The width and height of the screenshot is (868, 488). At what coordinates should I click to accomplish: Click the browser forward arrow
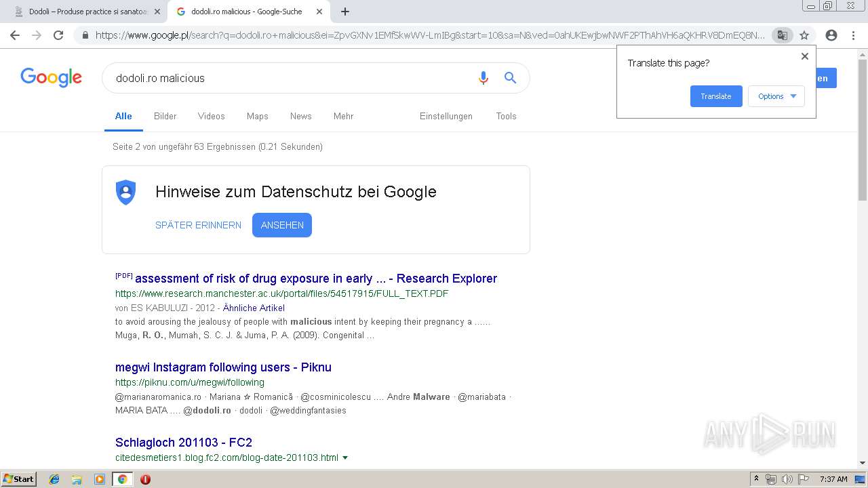pyautogui.click(x=37, y=35)
